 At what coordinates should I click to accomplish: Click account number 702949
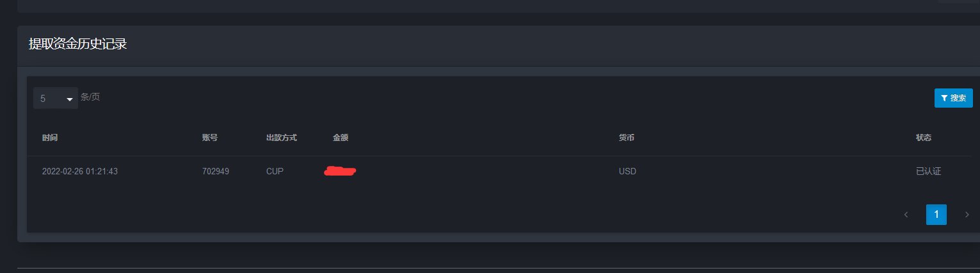coord(216,172)
